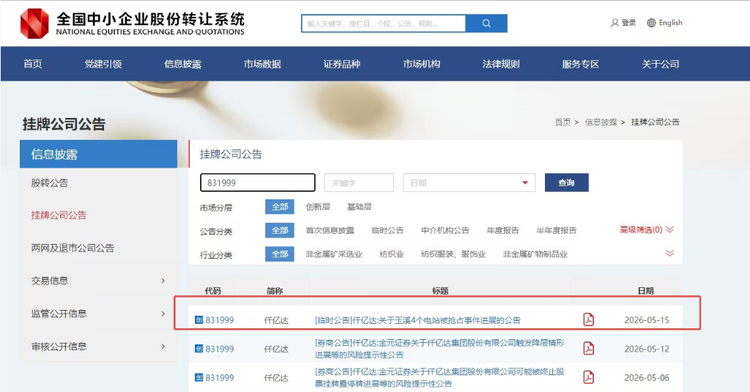
Task: Click the 2026-05-06 date cell
Action: tap(647, 377)
